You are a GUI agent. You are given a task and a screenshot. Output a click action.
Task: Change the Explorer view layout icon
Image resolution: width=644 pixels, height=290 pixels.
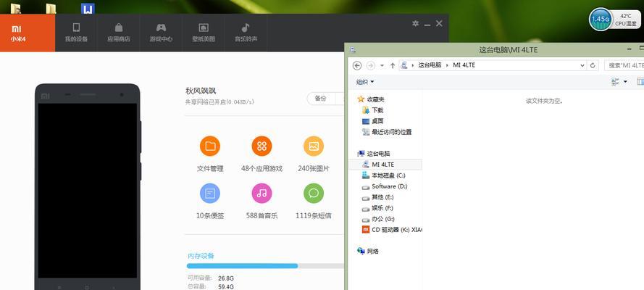(615, 82)
